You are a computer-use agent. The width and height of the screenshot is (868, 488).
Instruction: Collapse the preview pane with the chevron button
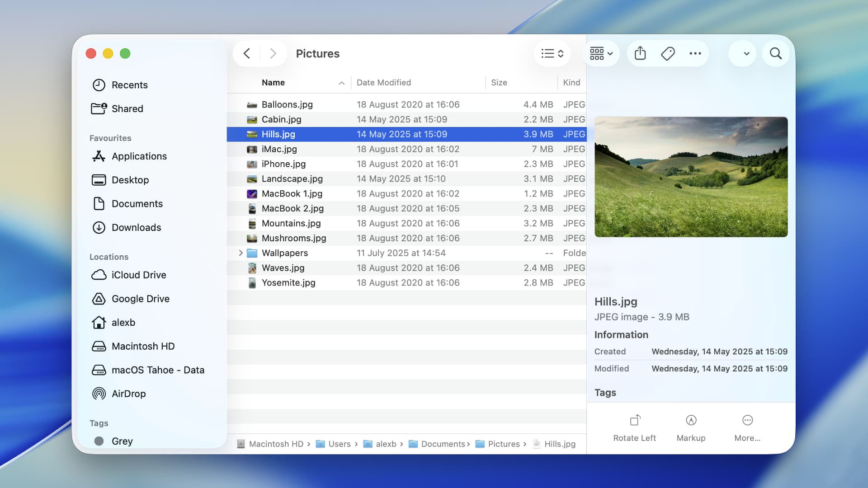click(x=743, y=53)
